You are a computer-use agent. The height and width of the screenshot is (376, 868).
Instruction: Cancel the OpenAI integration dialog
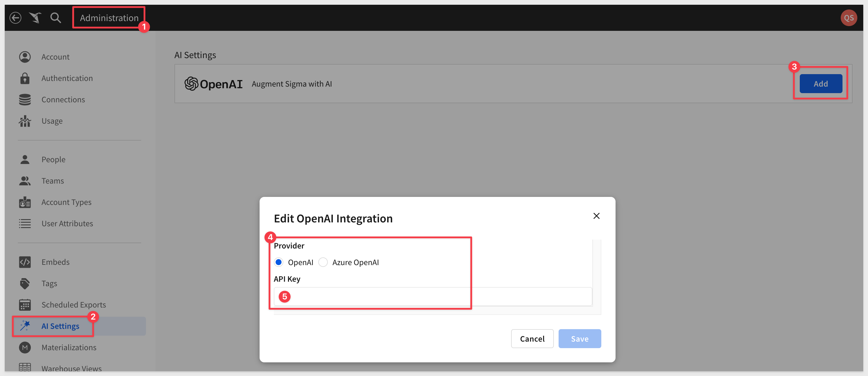(532, 338)
